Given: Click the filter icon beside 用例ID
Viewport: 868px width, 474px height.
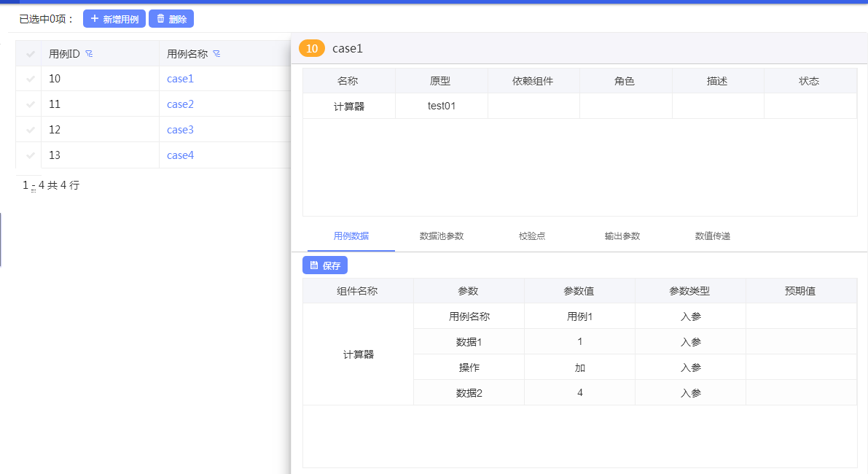Looking at the screenshot, I should pos(89,54).
